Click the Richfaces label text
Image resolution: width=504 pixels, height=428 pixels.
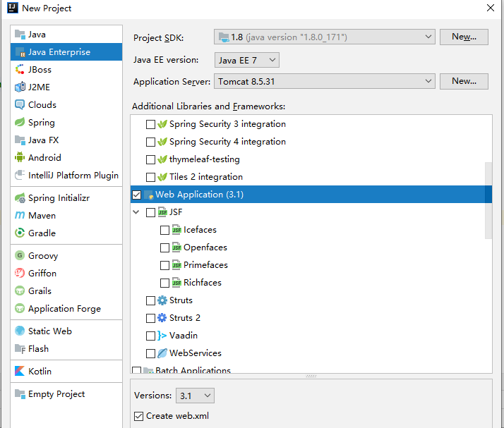(x=203, y=283)
